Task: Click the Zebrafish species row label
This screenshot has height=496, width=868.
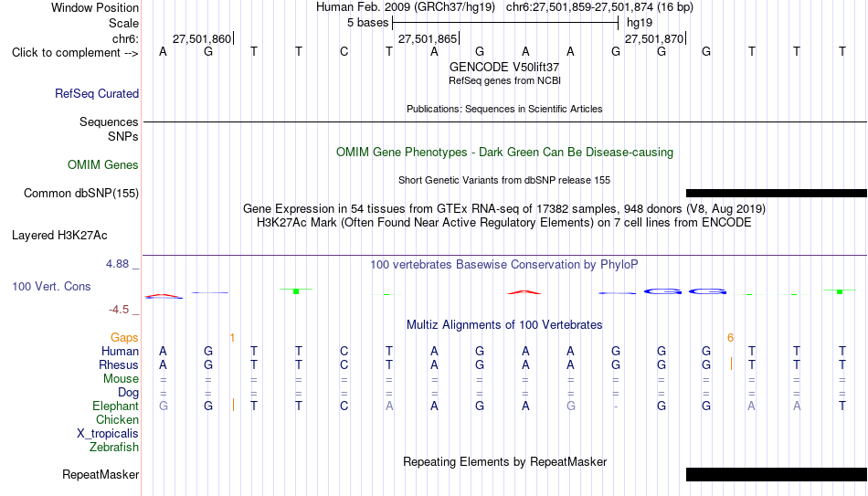Action: coord(114,448)
